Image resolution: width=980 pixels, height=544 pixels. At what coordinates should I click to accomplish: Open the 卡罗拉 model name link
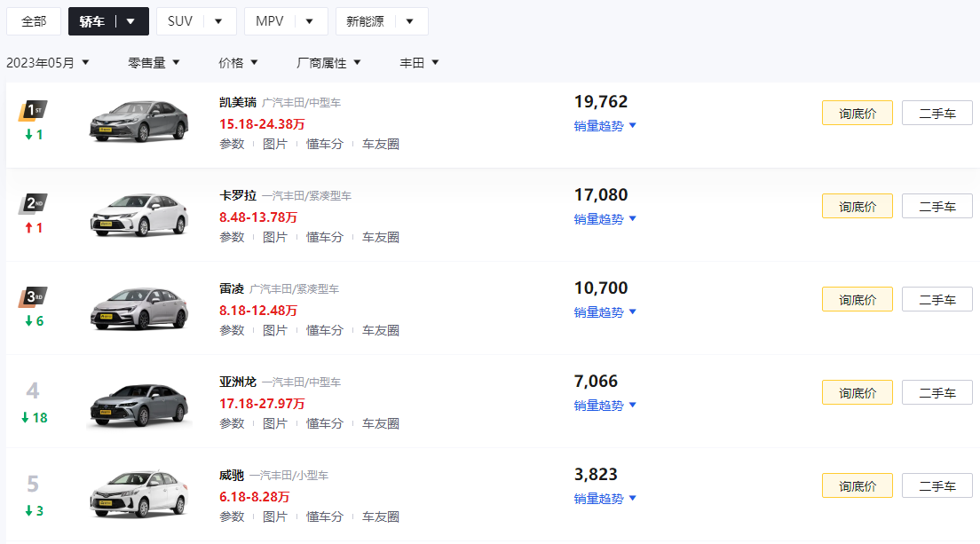[238, 195]
